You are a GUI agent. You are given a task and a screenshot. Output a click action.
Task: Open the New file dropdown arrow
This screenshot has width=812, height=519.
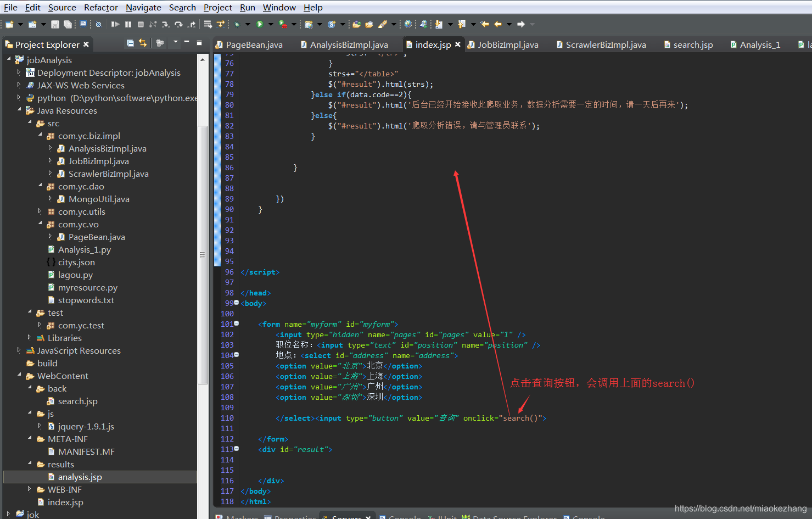pos(20,24)
